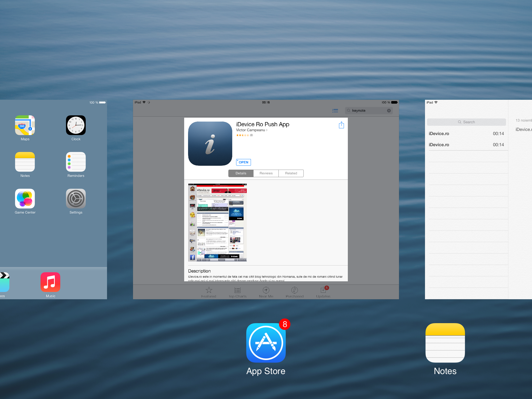Image resolution: width=532 pixels, height=399 pixels.
Task: Tap the OPEN button
Action: pos(243,162)
